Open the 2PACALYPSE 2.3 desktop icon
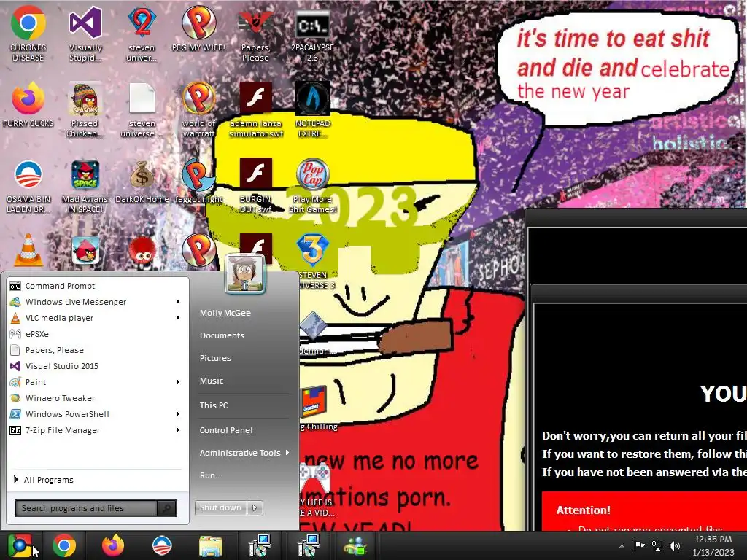The width and height of the screenshot is (747, 560). click(x=312, y=34)
